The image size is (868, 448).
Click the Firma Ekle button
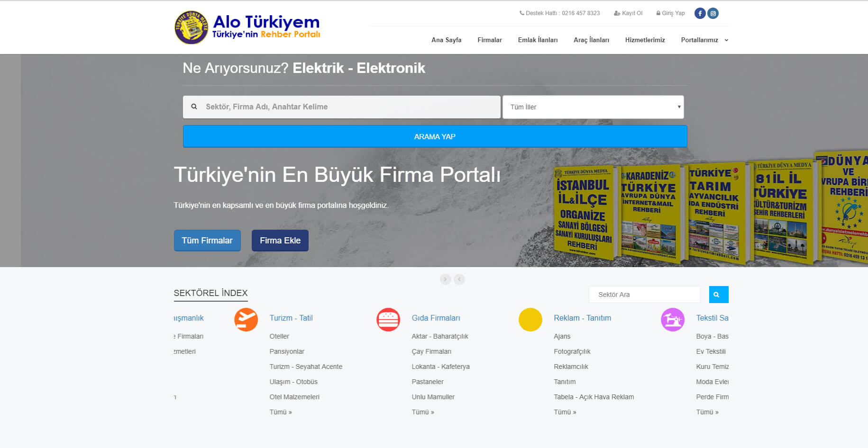coord(280,241)
